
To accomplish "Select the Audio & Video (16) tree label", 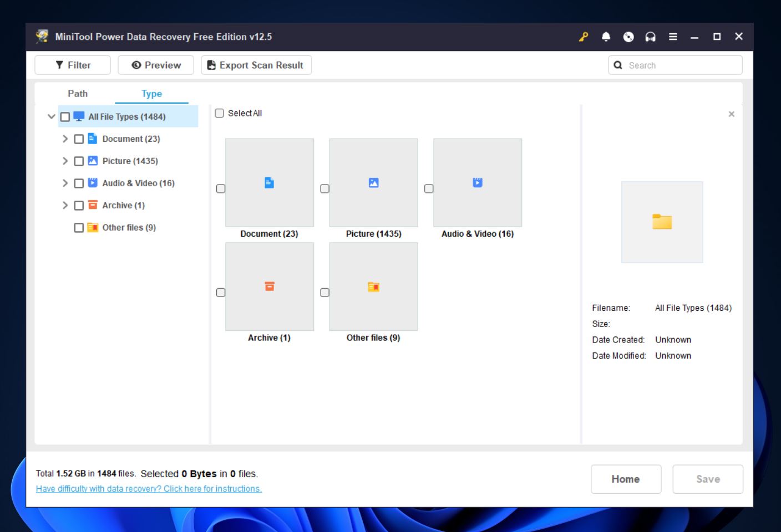I will tap(138, 183).
